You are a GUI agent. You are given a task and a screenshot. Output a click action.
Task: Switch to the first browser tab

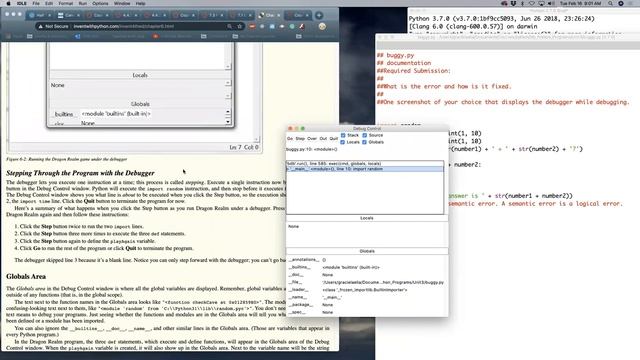[x=40, y=16]
